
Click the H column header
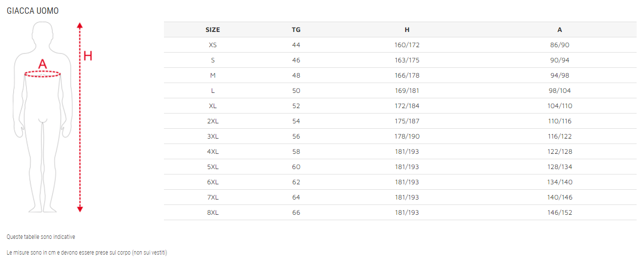[x=407, y=29]
